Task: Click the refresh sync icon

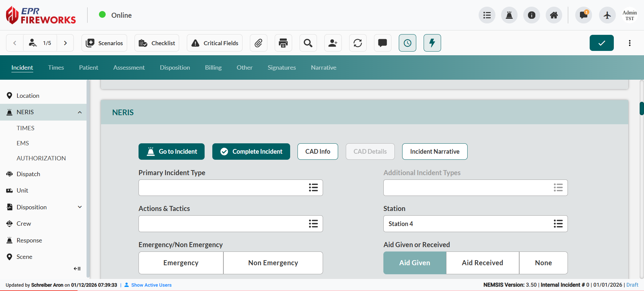Action: click(x=358, y=43)
